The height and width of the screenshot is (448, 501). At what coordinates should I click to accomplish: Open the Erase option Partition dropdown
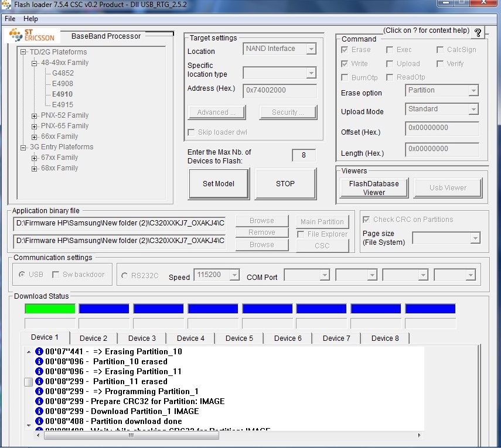click(x=442, y=91)
